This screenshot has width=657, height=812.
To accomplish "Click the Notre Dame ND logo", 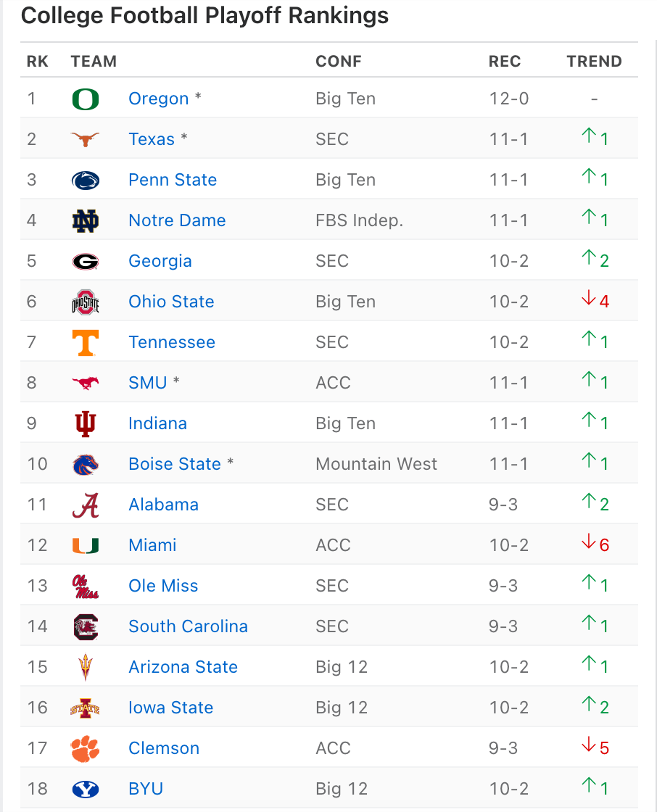I will [x=86, y=221].
